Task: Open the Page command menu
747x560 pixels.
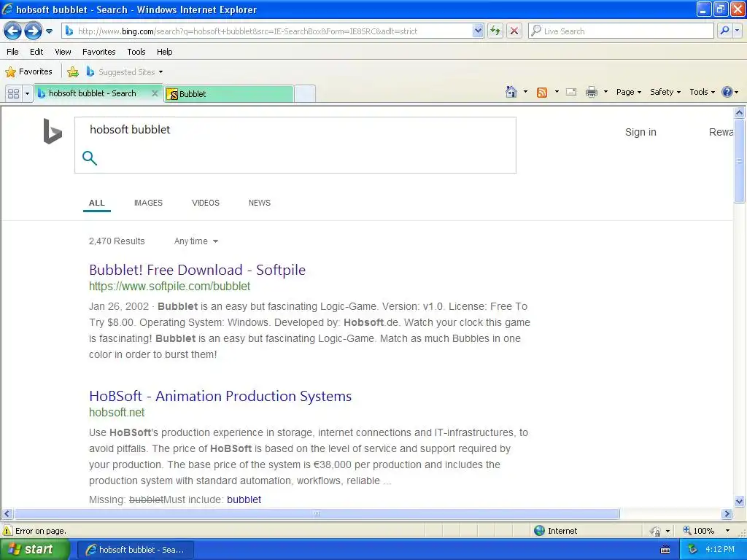Action: [628, 92]
